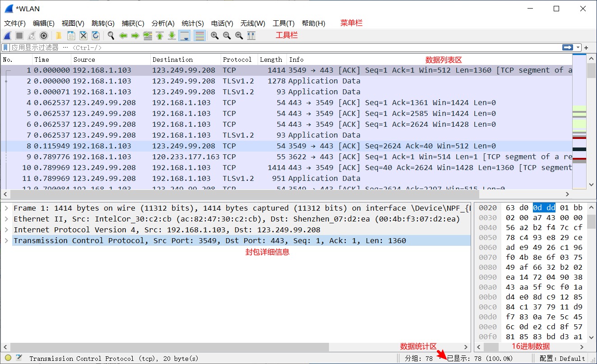
Task: Sort by Protocol column header
Action: tap(239, 60)
